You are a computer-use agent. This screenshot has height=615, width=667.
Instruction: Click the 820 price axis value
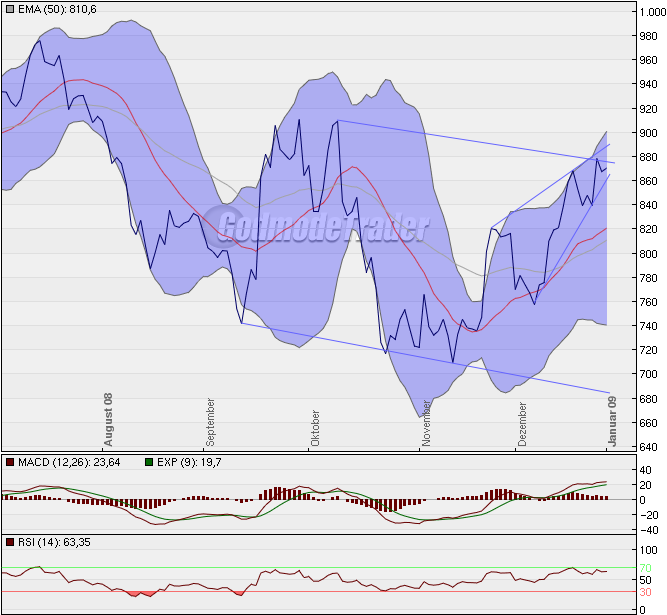click(x=649, y=229)
